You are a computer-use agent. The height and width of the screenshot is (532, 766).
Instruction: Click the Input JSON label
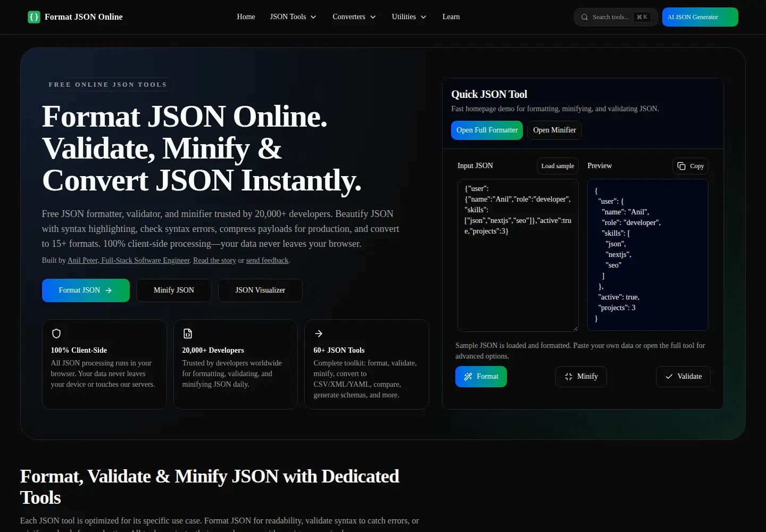point(475,166)
